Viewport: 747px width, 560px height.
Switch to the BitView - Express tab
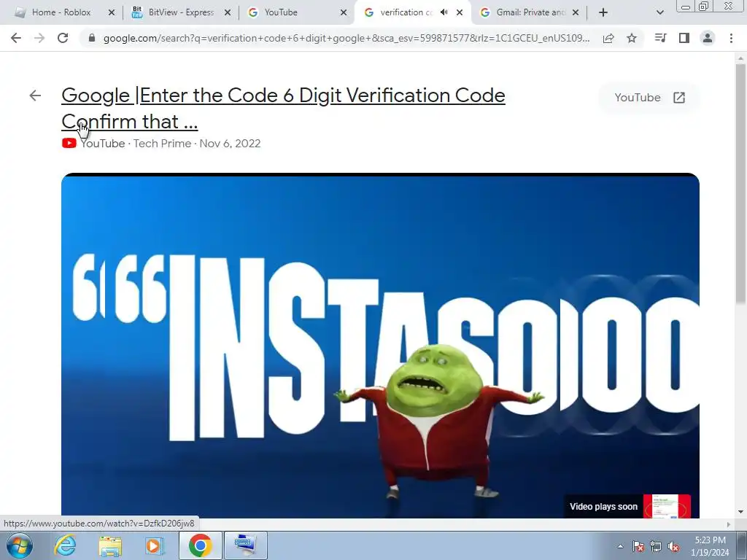[181, 12]
